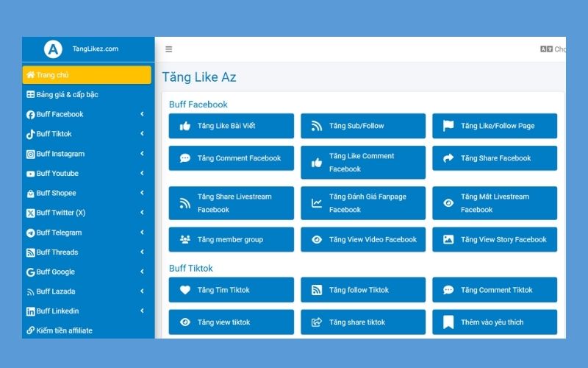Expand Buff Linkedin submenu chevron
The height and width of the screenshot is (368, 588).
pos(142,311)
